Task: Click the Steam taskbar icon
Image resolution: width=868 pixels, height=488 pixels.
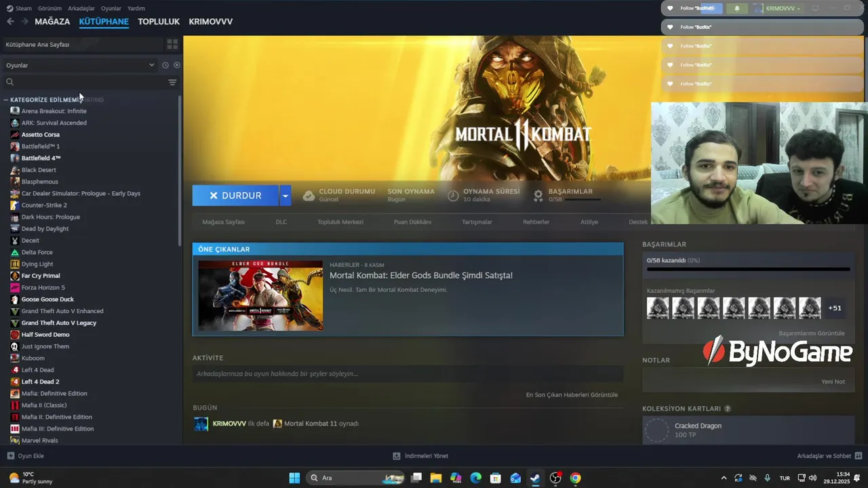Action: tap(535, 478)
